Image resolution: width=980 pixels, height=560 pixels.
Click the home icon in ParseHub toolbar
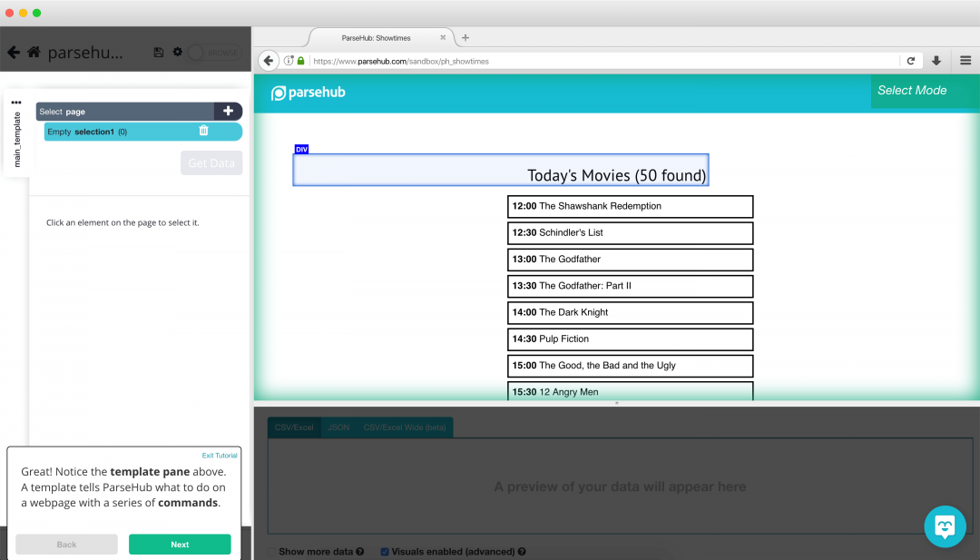click(x=34, y=52)
